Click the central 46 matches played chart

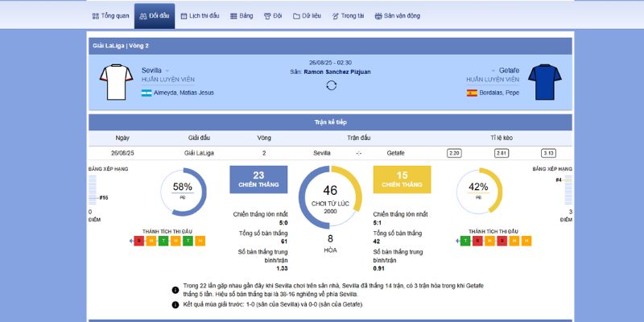(x=330, y=197)
